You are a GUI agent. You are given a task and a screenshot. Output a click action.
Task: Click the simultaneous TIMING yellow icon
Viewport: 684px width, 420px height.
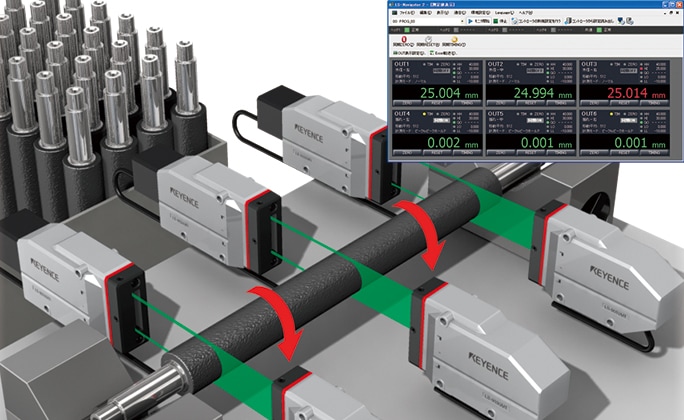455,40
